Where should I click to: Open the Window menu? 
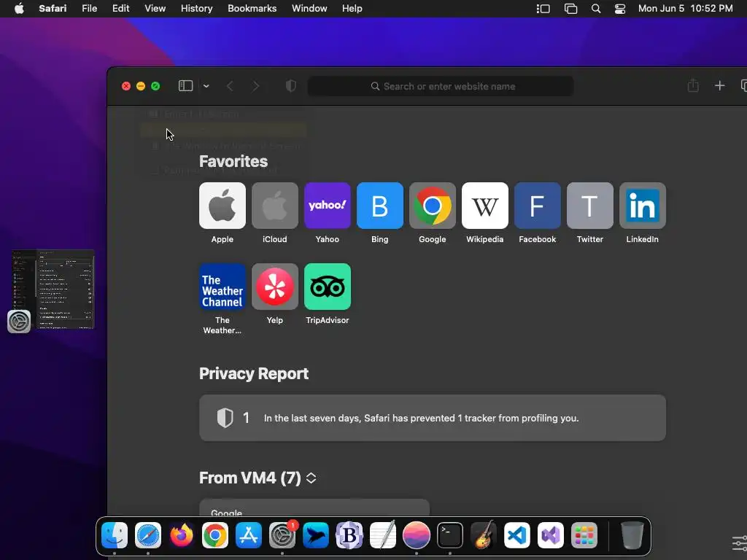[x=309, y=9]
